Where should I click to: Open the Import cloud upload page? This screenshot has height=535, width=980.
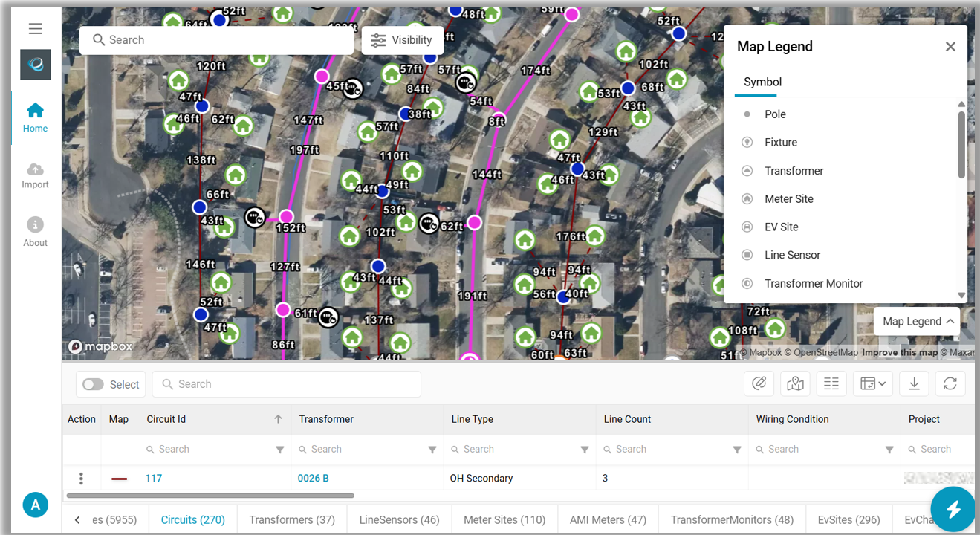[35, 176]
